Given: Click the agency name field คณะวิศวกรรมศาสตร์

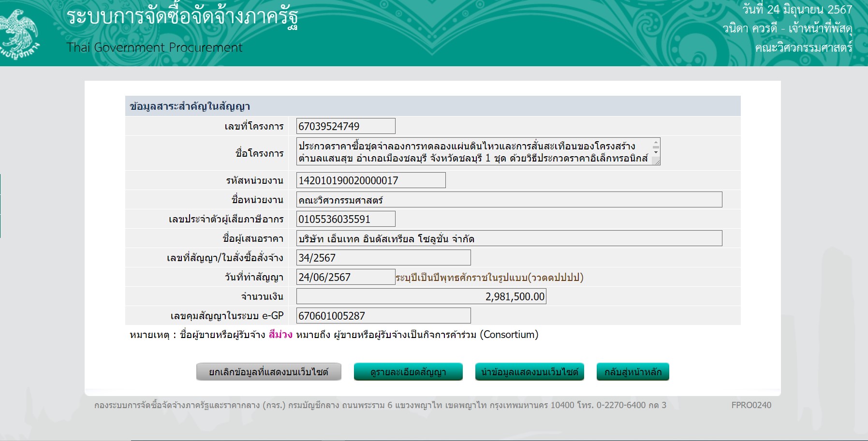Looking at the screenshot, I should coord(509,200).
